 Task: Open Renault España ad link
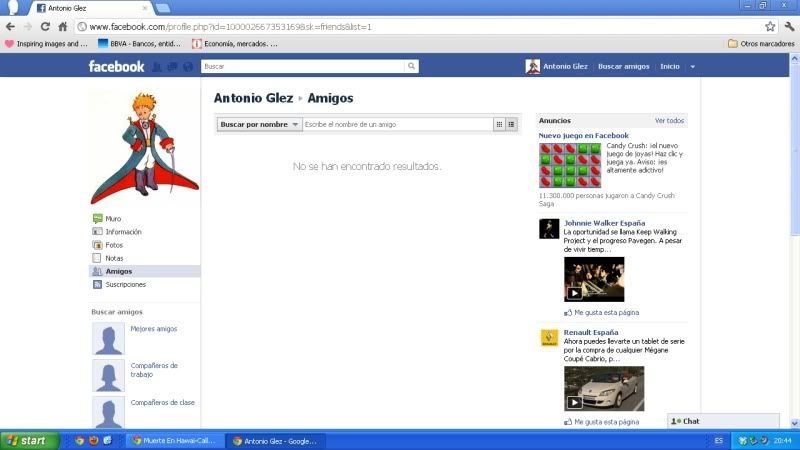(x=591, y=332)
